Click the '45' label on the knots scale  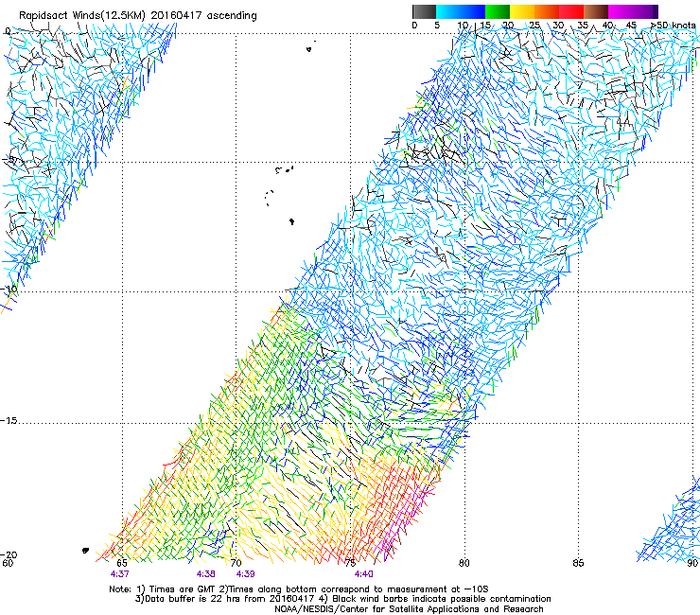[x=631, y=26]
